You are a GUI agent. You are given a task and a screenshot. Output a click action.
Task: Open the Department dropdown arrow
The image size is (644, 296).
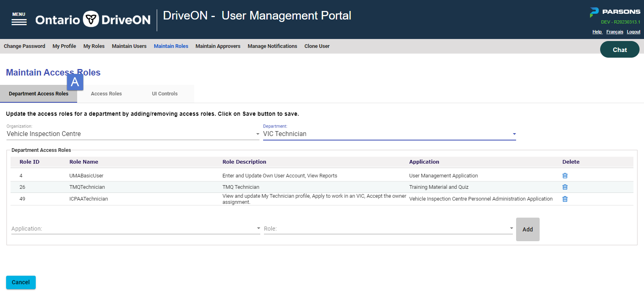coord(514,134)
